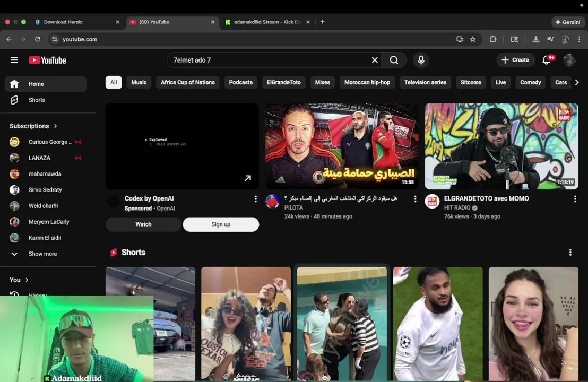The image size is (588, 382).
Task: Switch to the Download Heroic browser tab
Action: pyautogui.click(x=77, y=22)
